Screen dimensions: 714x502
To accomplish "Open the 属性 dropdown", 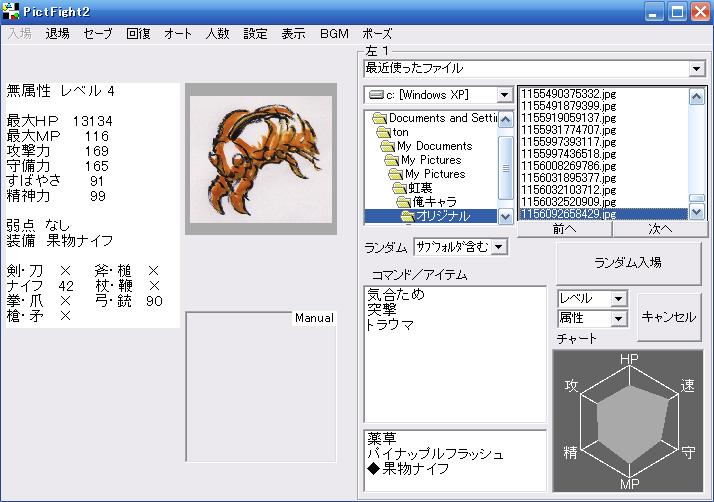I will pos(618,318).
